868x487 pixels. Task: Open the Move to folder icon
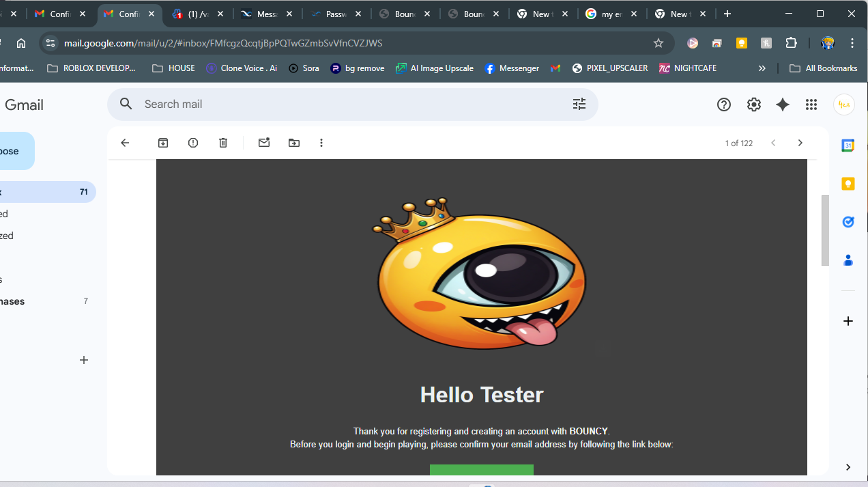[x=294, y=143]
